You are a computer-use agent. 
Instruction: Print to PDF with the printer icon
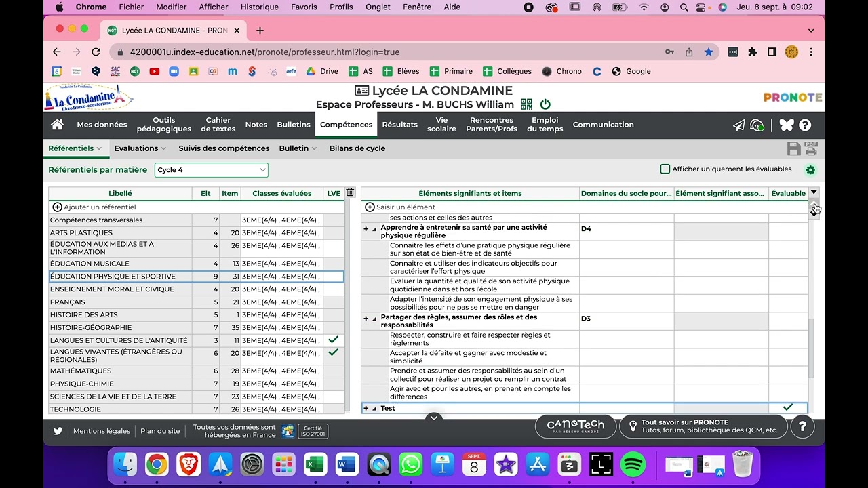(x=811, y=148)
